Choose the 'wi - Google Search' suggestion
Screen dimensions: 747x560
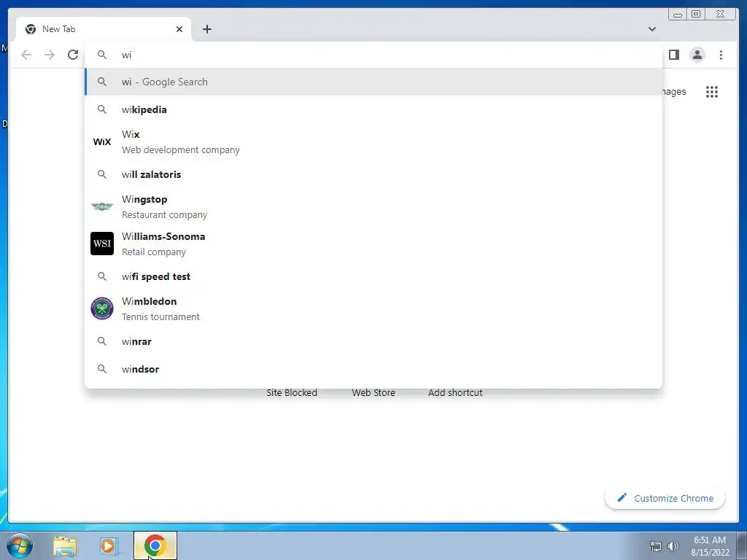(373, 82)
